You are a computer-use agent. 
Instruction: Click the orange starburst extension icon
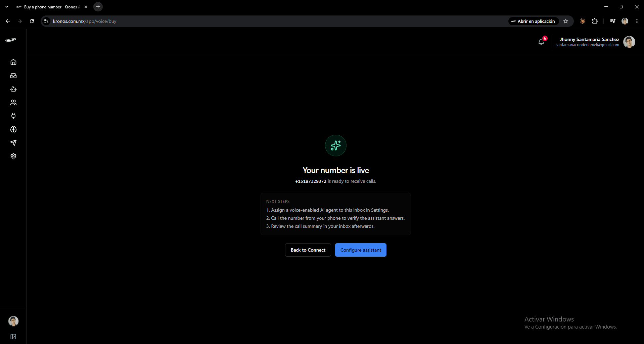583,21
